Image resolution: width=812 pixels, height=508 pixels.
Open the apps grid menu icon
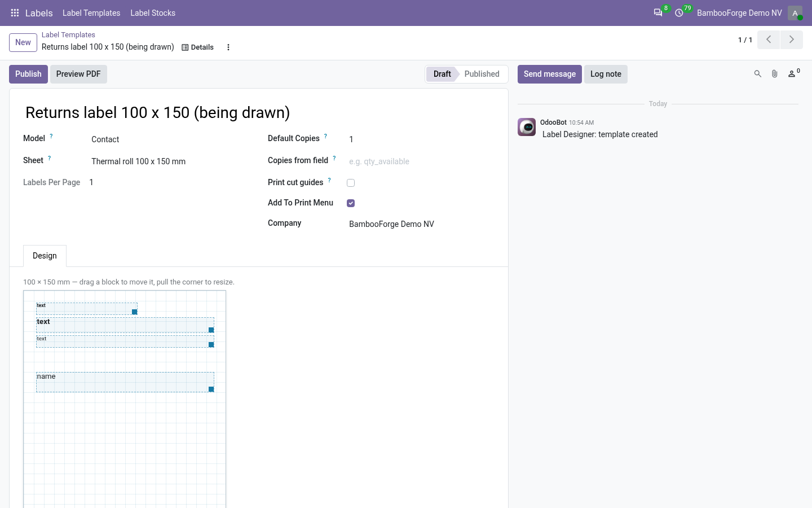click(15, 13)
